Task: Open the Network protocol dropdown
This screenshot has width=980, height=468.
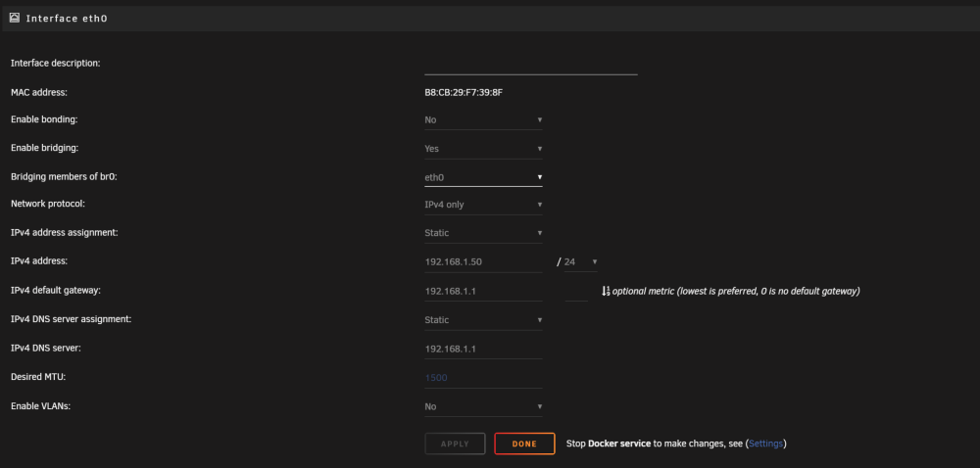Action: click(483, 205)
